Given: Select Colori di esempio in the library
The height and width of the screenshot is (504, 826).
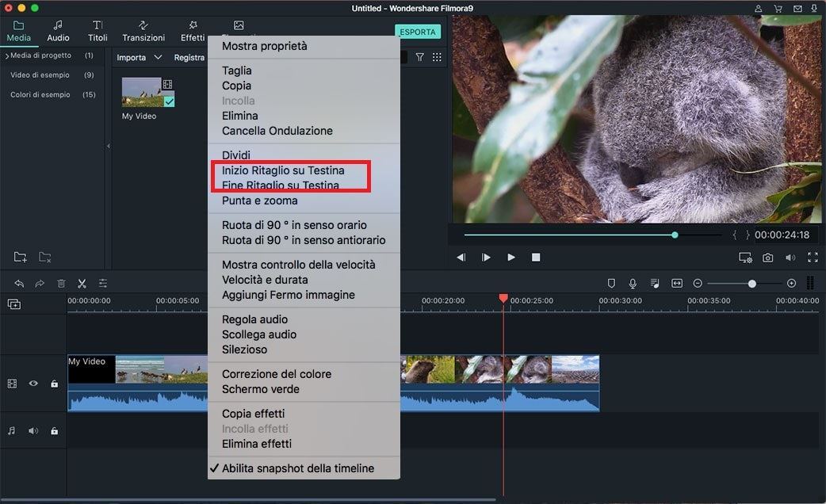Looking at the screenshot, I should 40,95.
